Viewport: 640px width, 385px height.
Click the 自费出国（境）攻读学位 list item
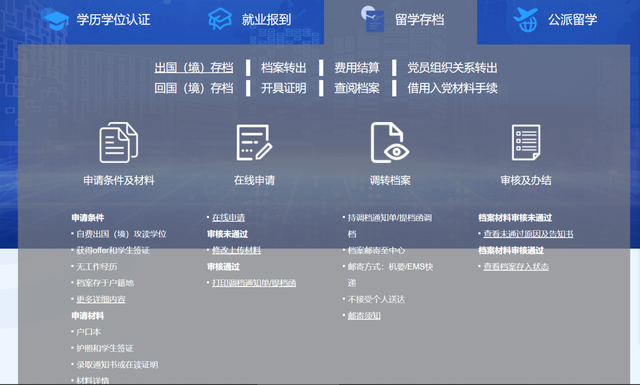pyautogui.click(x=121, y=234)
